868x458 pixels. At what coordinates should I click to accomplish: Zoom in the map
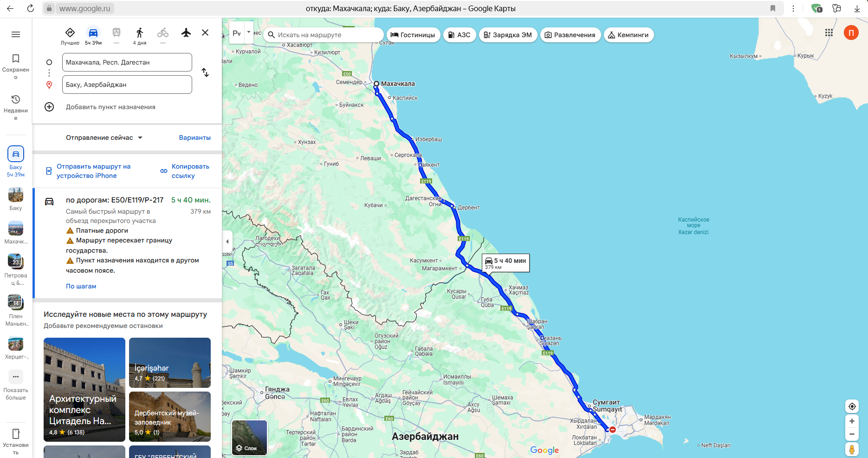[x=852, y=421]
